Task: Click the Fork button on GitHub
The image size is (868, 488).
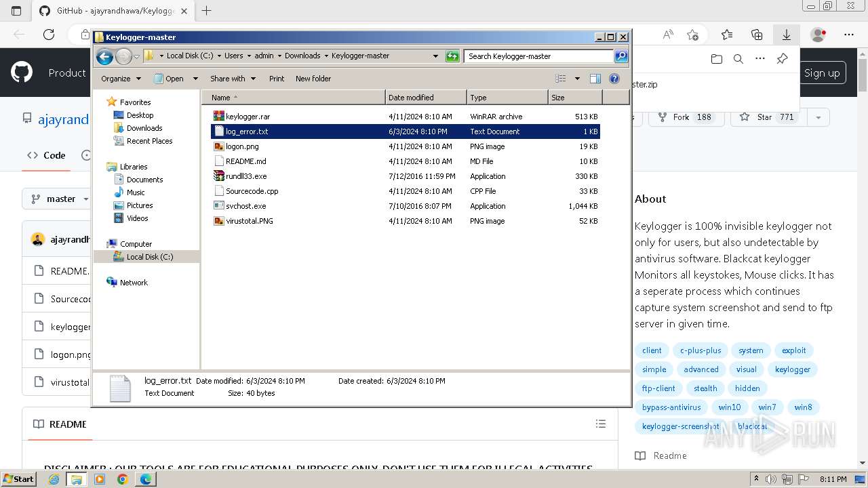Action: tap(686, 117)
